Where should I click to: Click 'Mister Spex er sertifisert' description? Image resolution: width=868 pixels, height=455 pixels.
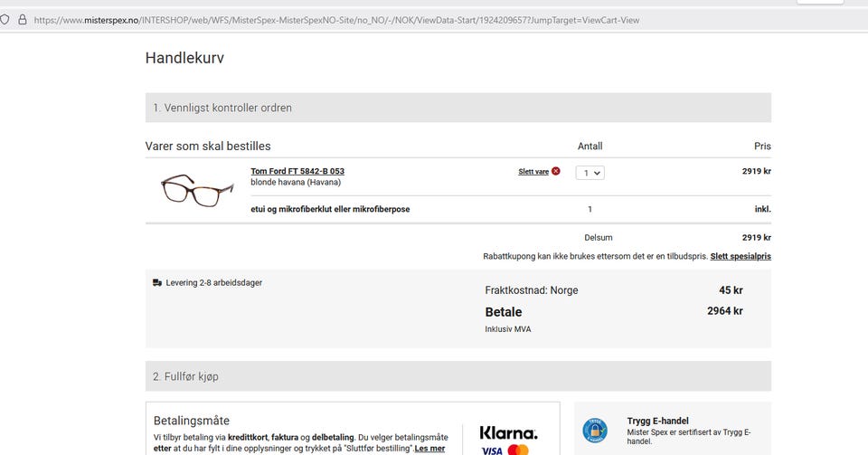point(689,437)
